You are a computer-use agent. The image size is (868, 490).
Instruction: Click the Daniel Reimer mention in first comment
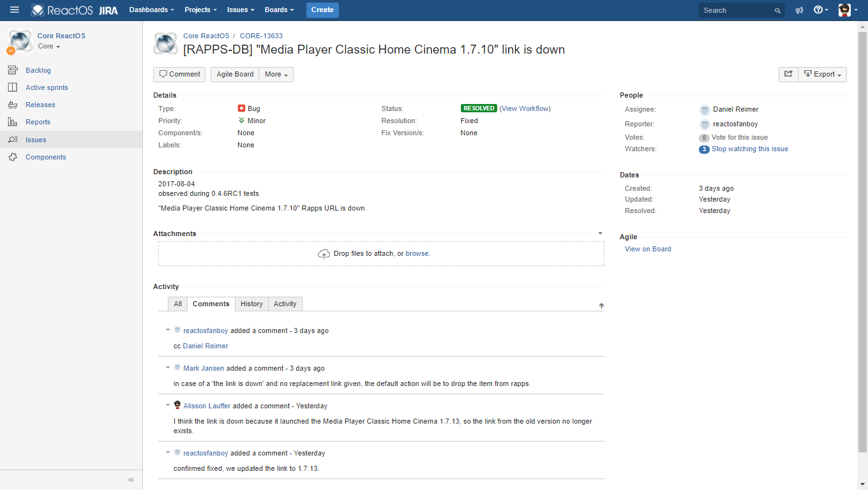[206, 346]
